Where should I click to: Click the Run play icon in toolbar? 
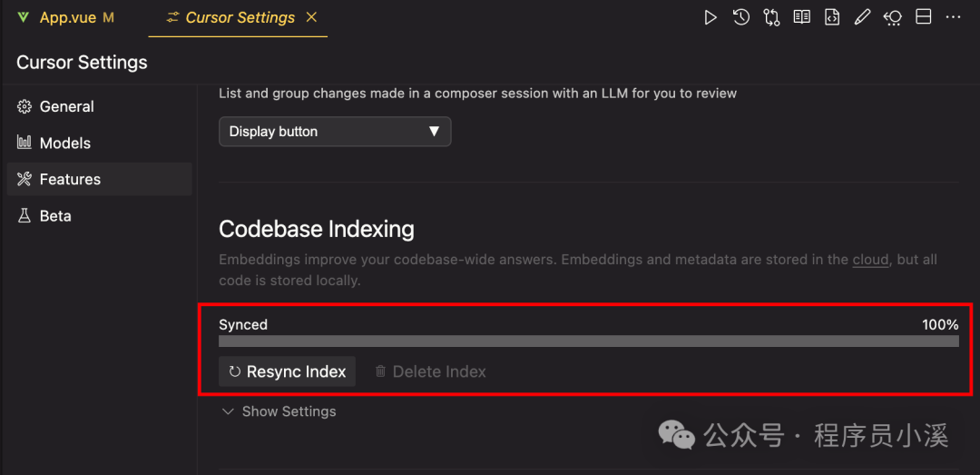[710, 17]
